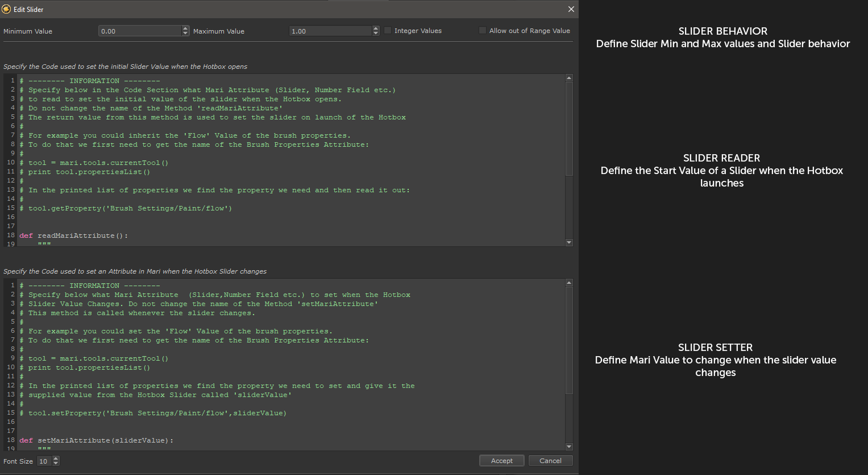Increase the Font Size with up arrow
The height and width of the screenshot is (475, 868).
pos(56,459)
